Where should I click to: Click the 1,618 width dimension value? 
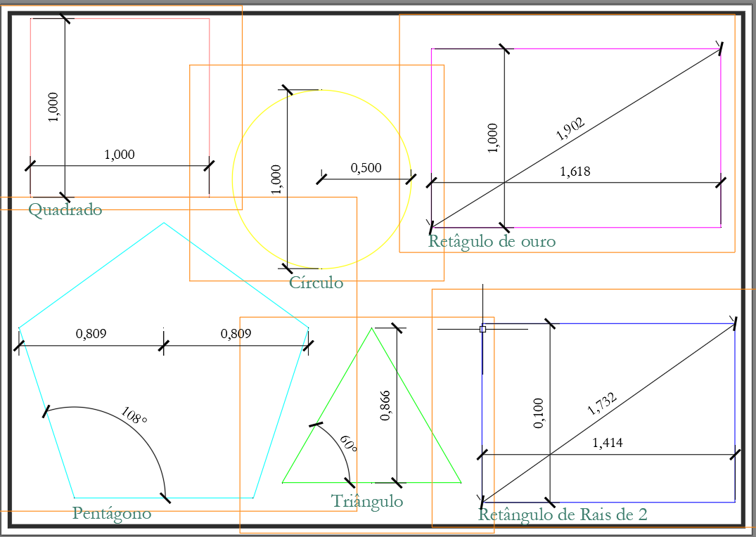[x=575, y=171]
